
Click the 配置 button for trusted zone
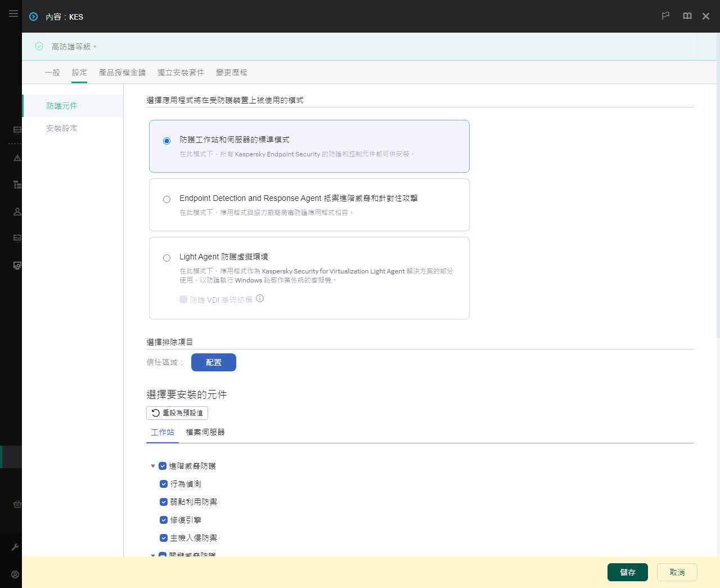[x=213, y=362]
